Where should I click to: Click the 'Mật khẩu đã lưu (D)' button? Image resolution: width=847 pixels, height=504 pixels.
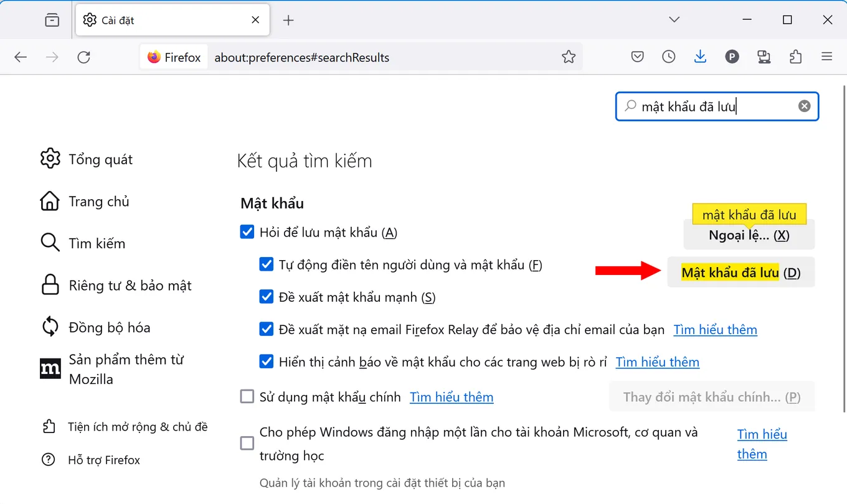[x=741, y=272]
